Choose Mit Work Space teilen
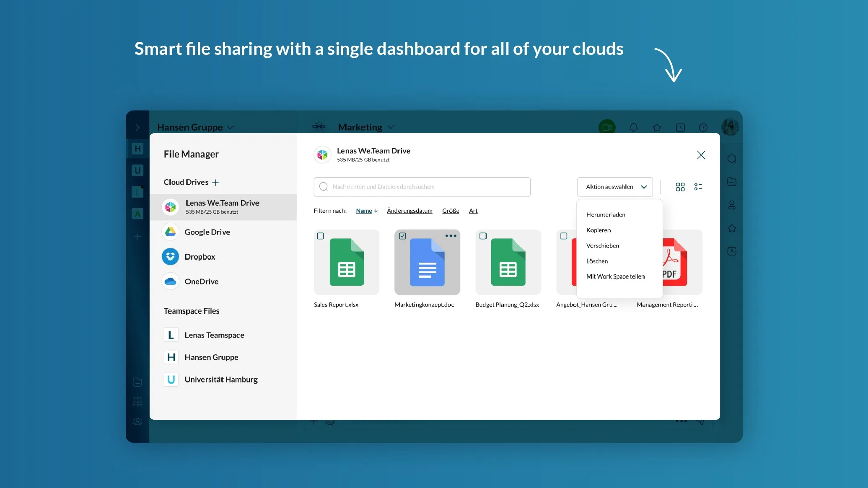This screenshot has height=488, width=868. click(x=615, y=277)
